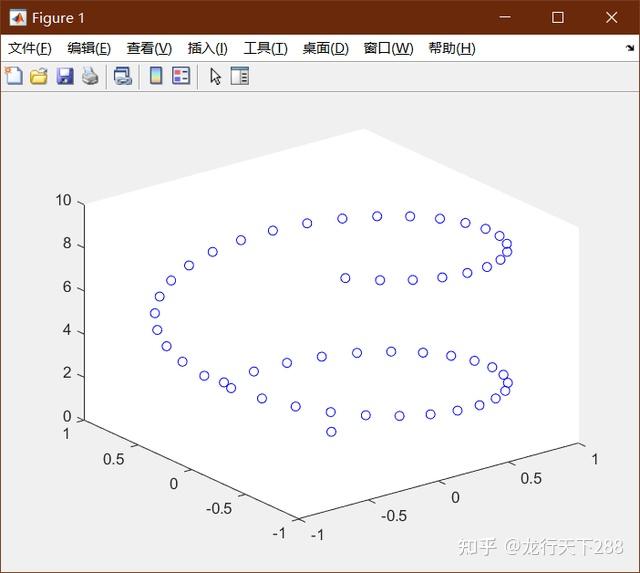This screenshot has height=573, width=640.
Task: Click the Link Plot toolbar icon
Action: click(x=122, y=76)
